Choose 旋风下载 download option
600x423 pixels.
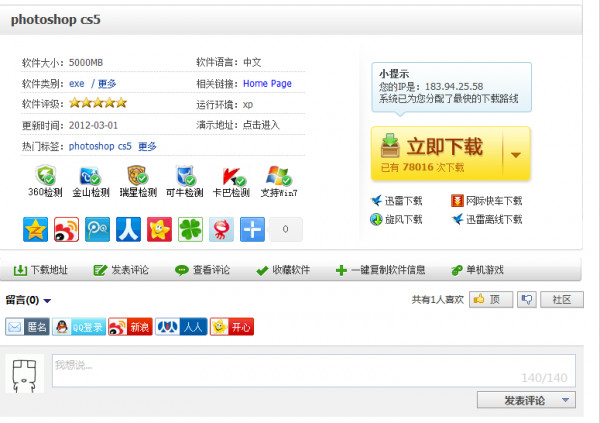396,219
